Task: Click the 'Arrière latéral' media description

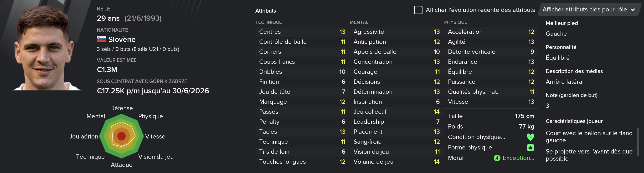Action: (564, 82)
